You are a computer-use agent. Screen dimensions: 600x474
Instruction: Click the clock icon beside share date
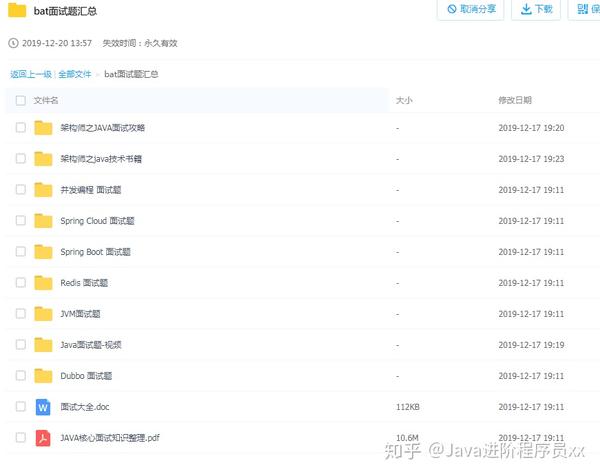point(13,43)
